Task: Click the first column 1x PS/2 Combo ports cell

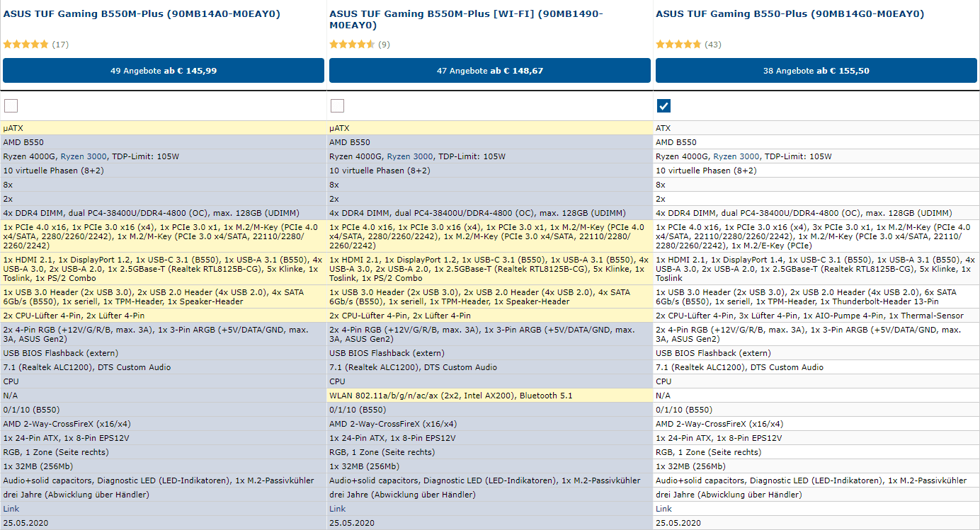Action: [164, 268]
